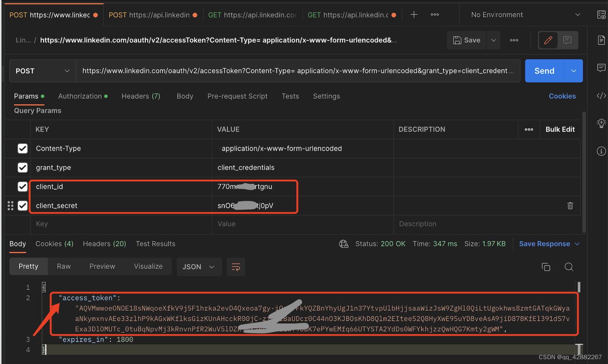Click the Save disk icon
The width and height of the screenshot is (608, 364).
click(457, 40)
